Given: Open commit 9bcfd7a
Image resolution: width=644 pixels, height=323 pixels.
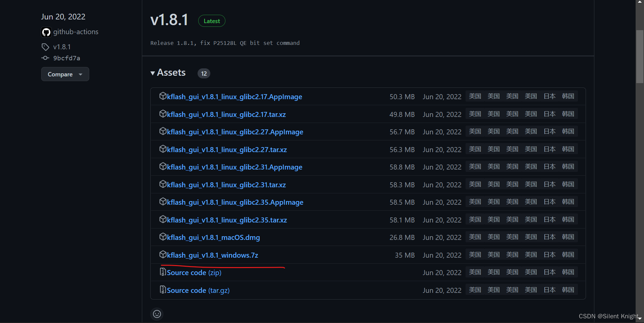Looking at the screenshot, I should coord(67,58).
